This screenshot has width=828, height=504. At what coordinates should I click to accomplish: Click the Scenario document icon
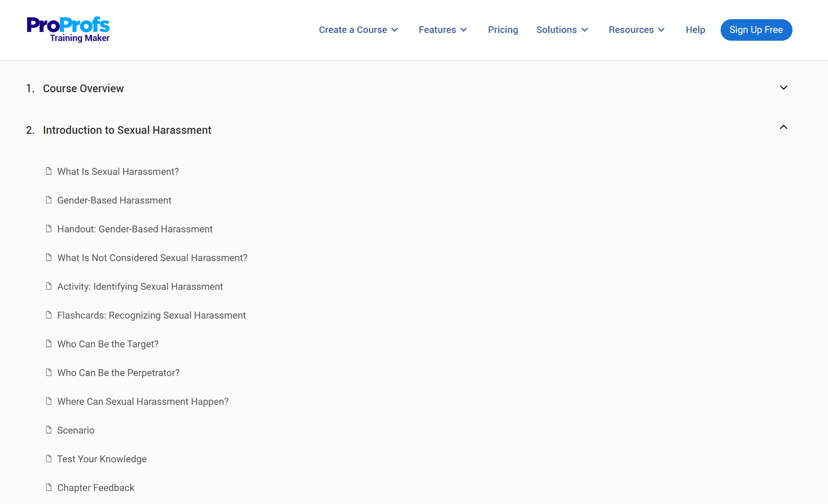tap(48, 430)
